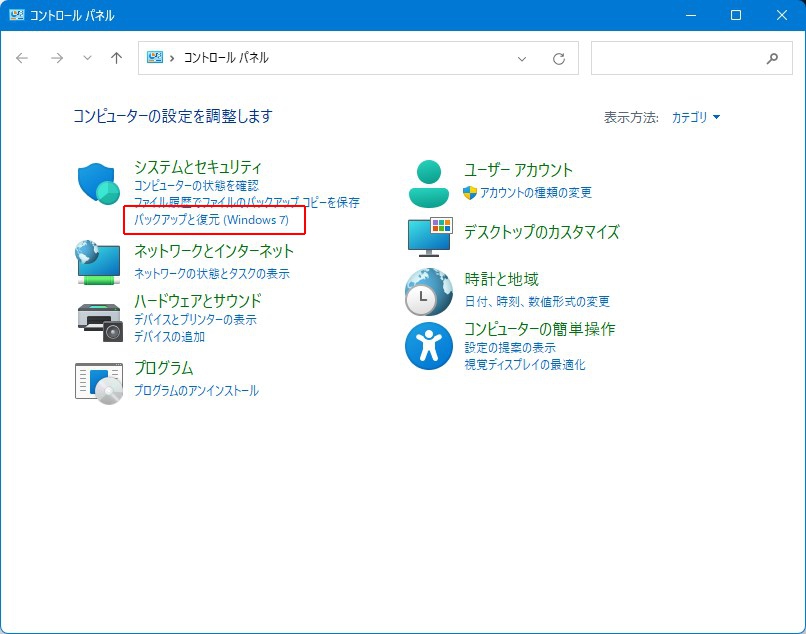Click the Network and Internet globe icon
The image size is (806, 634).
[x=98, y=262]
